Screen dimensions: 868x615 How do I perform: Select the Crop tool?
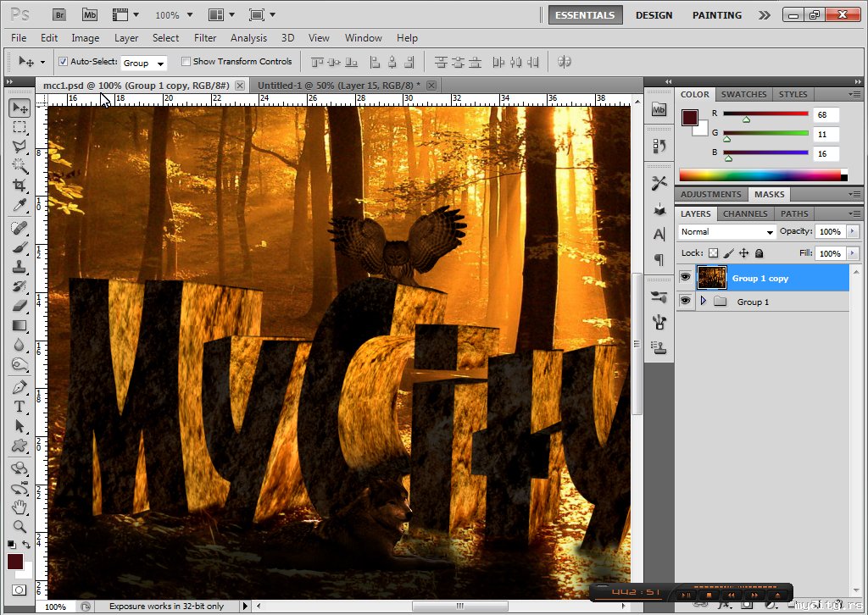(x=19, y=186)
